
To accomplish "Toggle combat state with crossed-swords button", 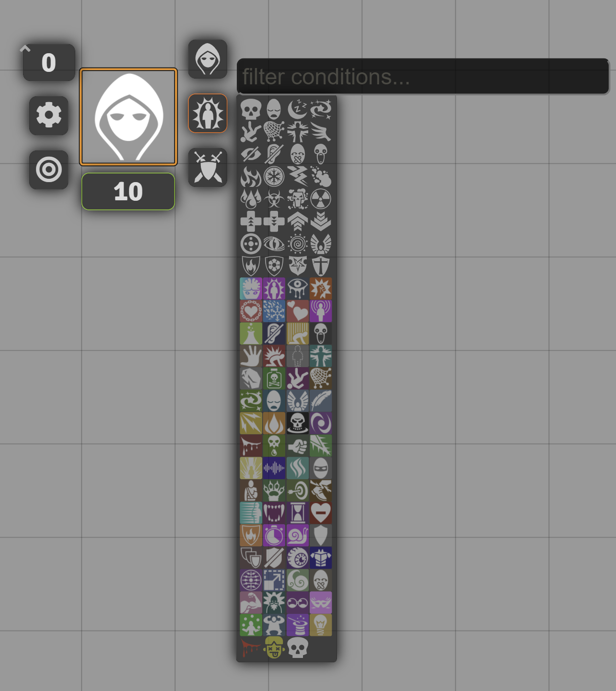I will click(x=208, y=167).
